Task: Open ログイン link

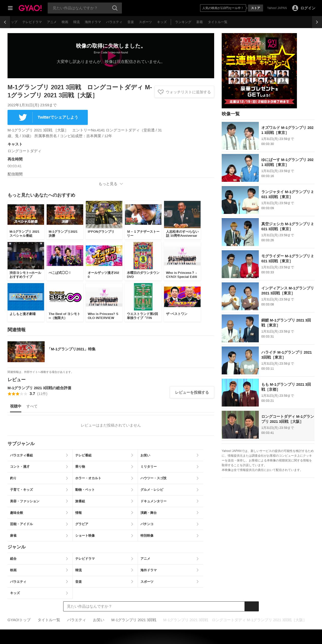Action: coord(308,8)
